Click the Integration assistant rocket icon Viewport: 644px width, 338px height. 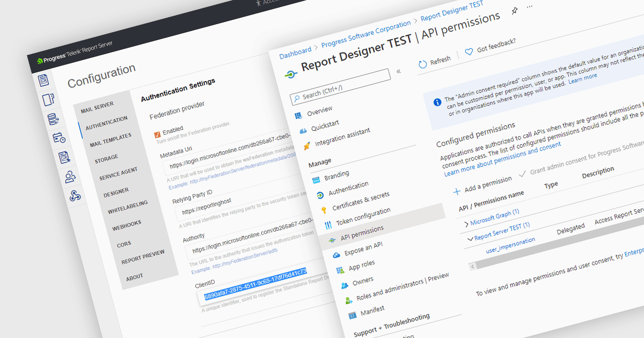tap(306, 145)
